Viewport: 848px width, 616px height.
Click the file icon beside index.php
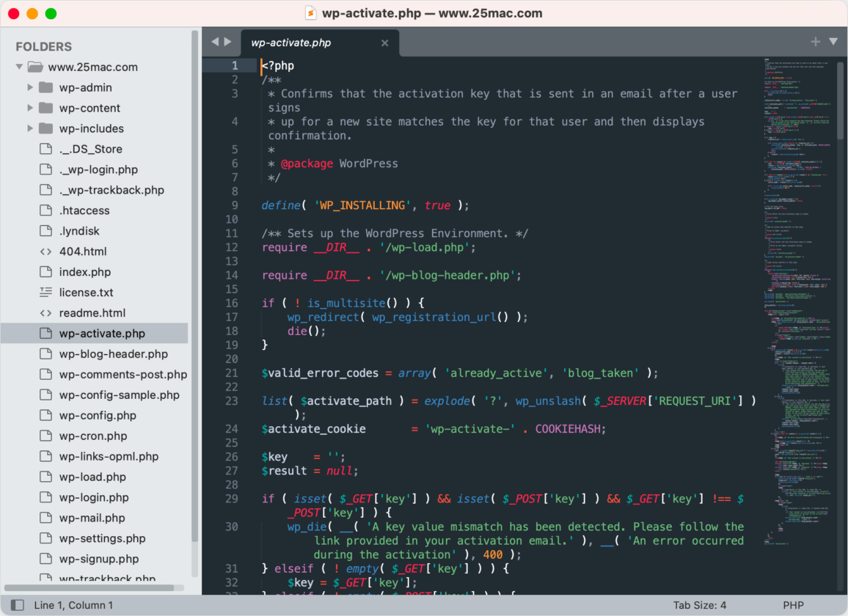pyautogui.click(x=46, y=272)
